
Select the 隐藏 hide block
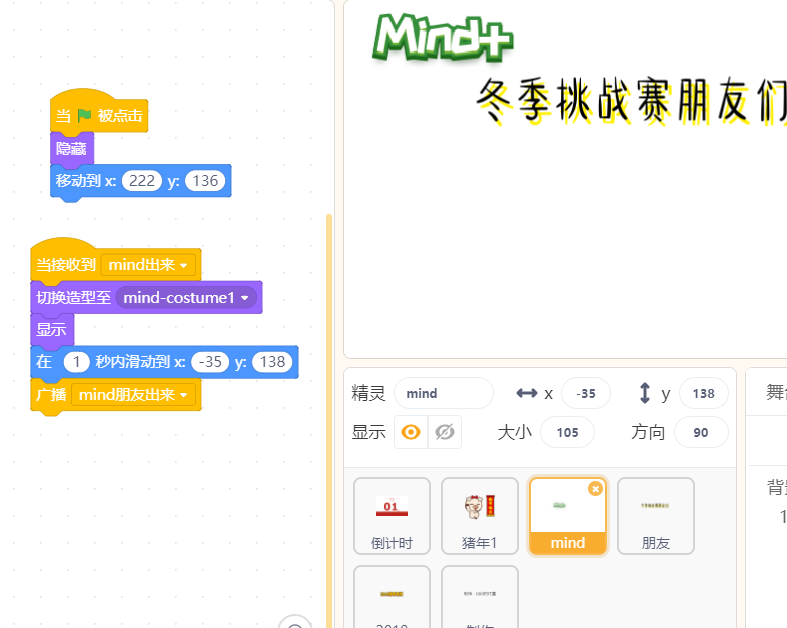(x=72, y=149)
